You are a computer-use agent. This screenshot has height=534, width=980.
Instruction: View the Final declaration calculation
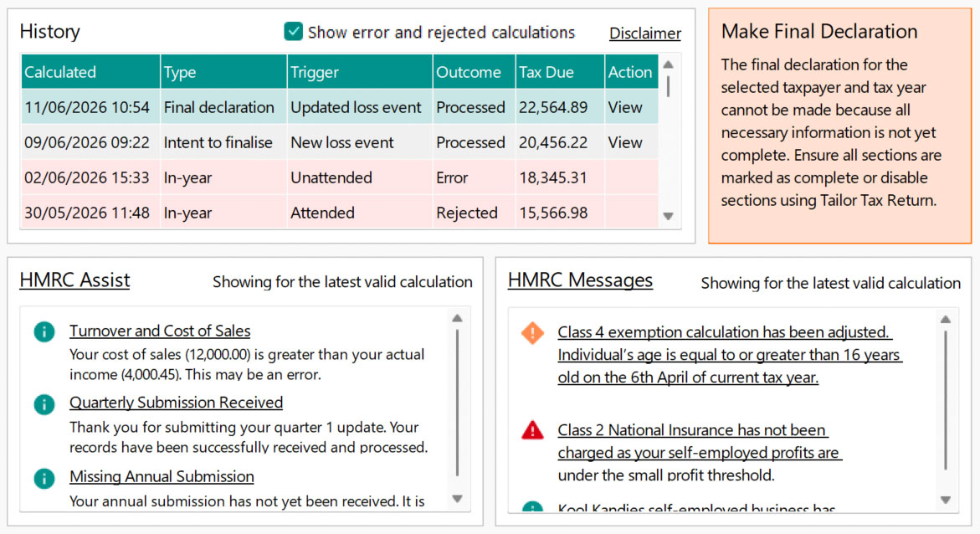tap(625, 107)
